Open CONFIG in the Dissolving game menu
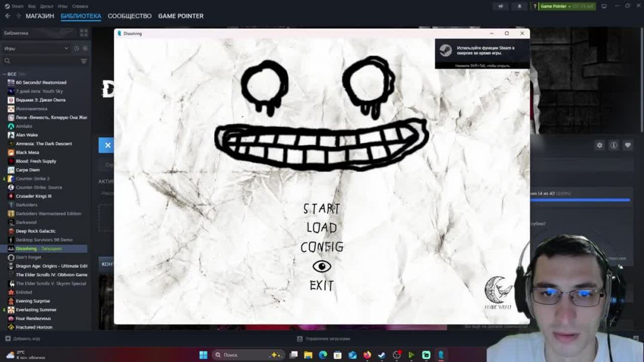Image resolution: width=644 pixels, height=362 pixels. [321, 247]
